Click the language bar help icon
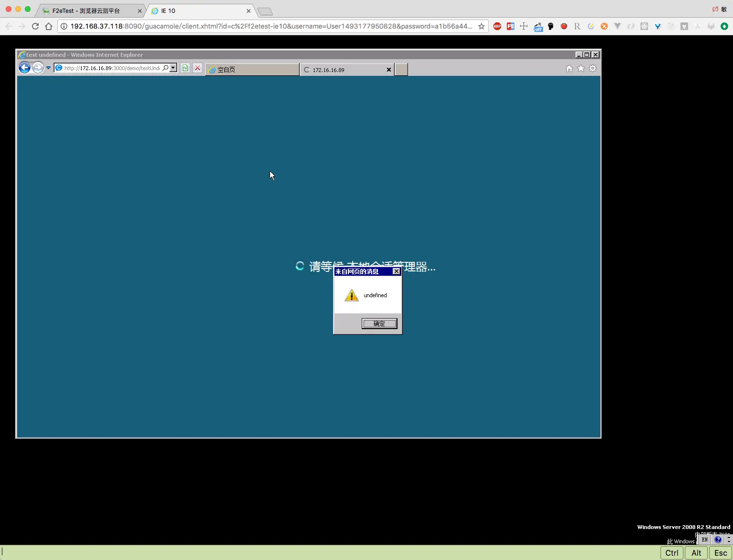The image size is (733, 560). (718, 540)
